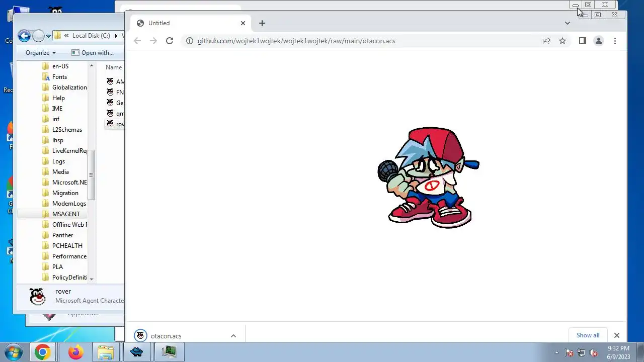Show hidden system tray icons
Screen dimensions: 644x362
[556, 352]
